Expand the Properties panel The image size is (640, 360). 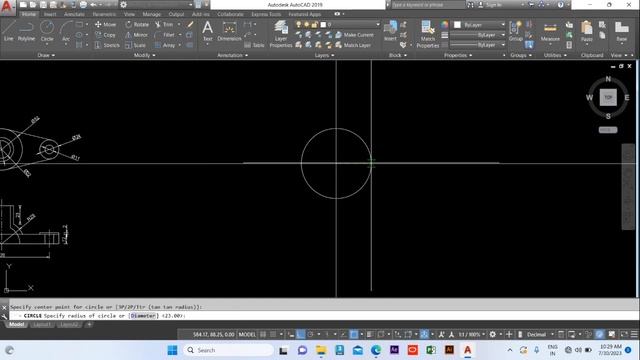(458, 55)
